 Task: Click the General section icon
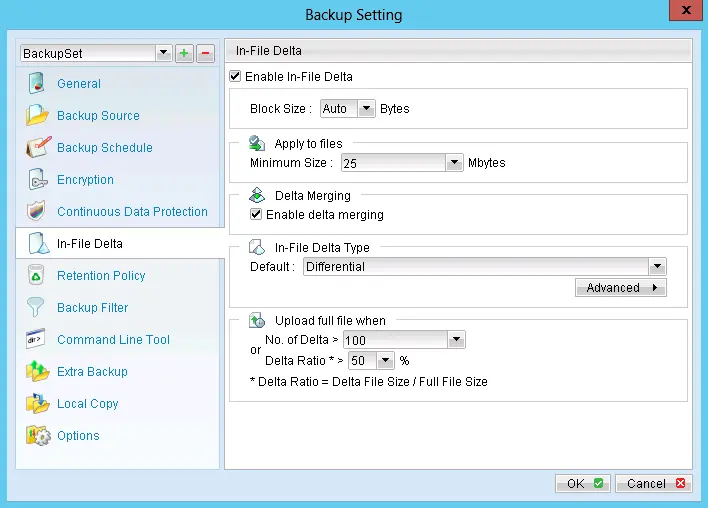37,84
